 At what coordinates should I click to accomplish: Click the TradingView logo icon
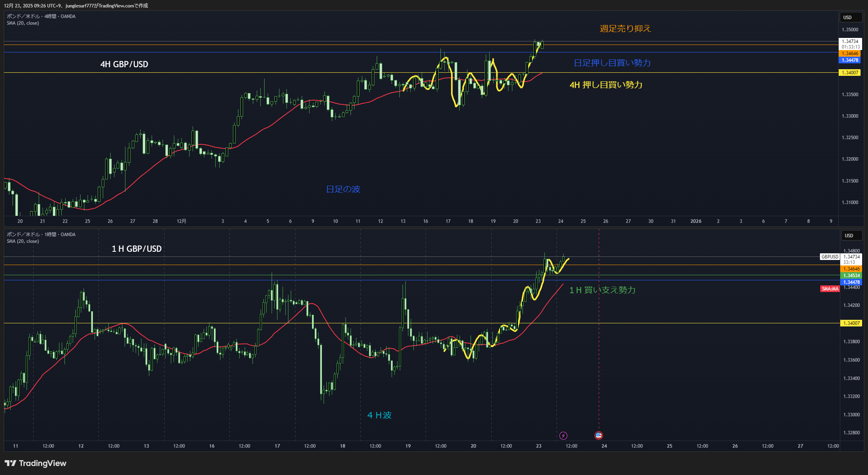coord(10,463)
